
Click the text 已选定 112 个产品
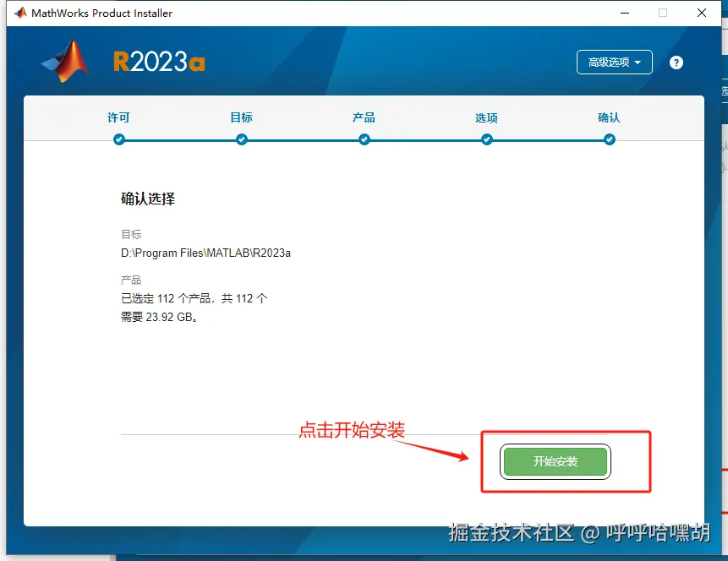coord(167,298)
